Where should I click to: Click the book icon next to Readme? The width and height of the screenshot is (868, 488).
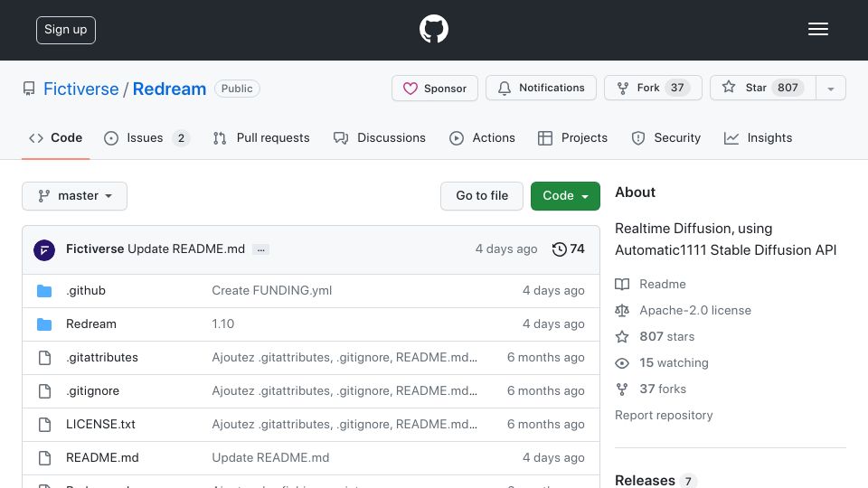coord(622,285)
